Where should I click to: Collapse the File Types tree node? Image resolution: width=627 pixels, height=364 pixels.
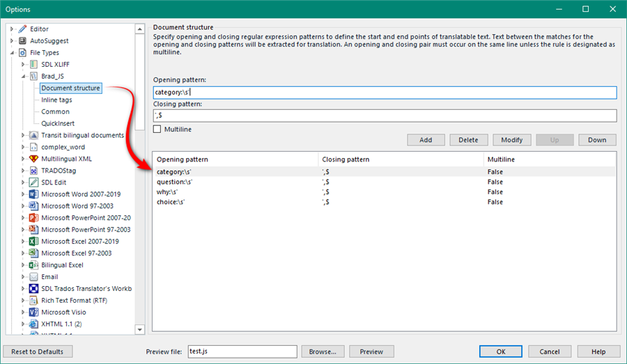click(12, 53)
